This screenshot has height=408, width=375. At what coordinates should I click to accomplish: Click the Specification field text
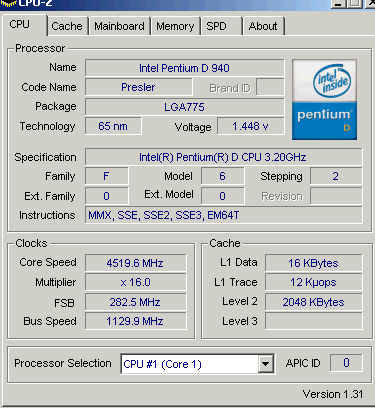pos(223,157)
